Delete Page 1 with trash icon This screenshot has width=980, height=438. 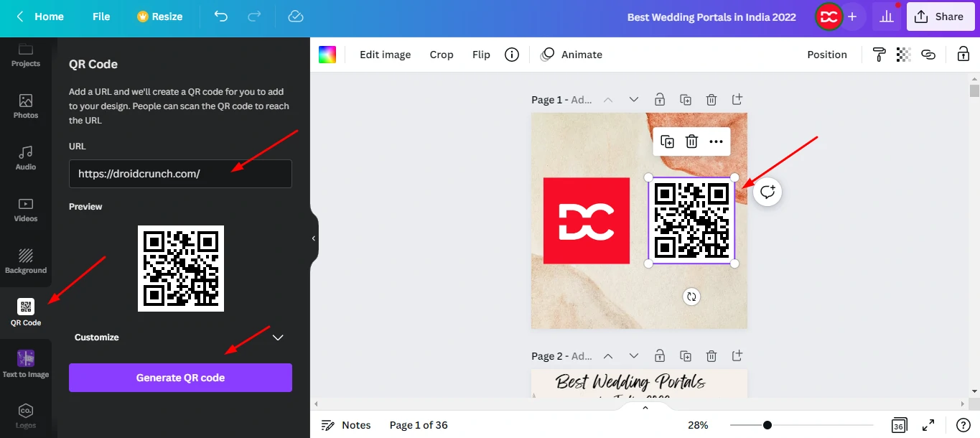click(x=711, y=100)
